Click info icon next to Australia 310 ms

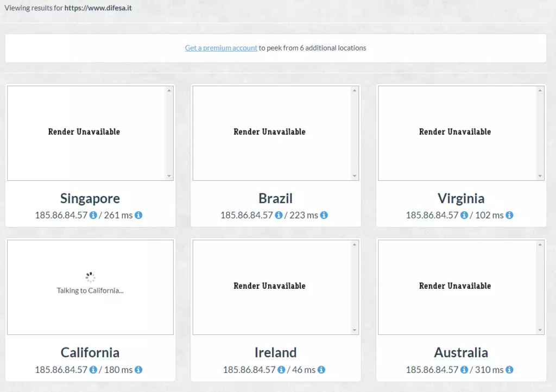tap(509, 370)
